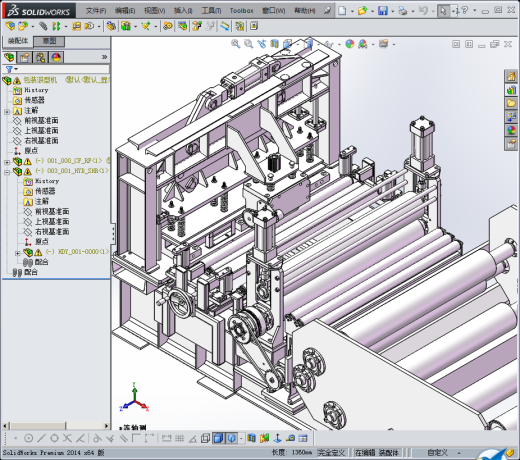Expand the 注解 folder in feature tree
This screenshot has height=460, width=520.
[7, 112]
